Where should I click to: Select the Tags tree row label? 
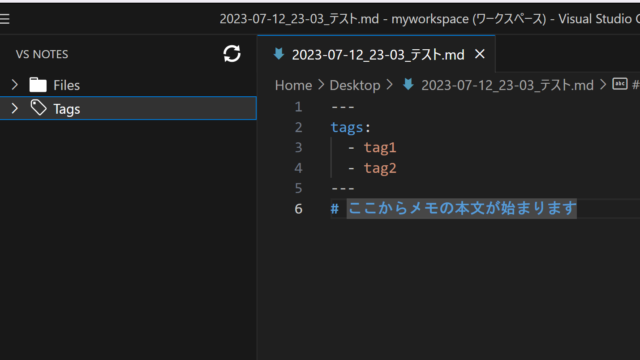[x=67, y=109]
